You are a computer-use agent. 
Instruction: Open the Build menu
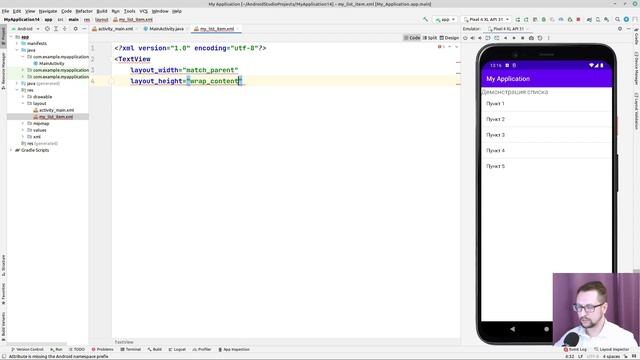click(102, 11)
